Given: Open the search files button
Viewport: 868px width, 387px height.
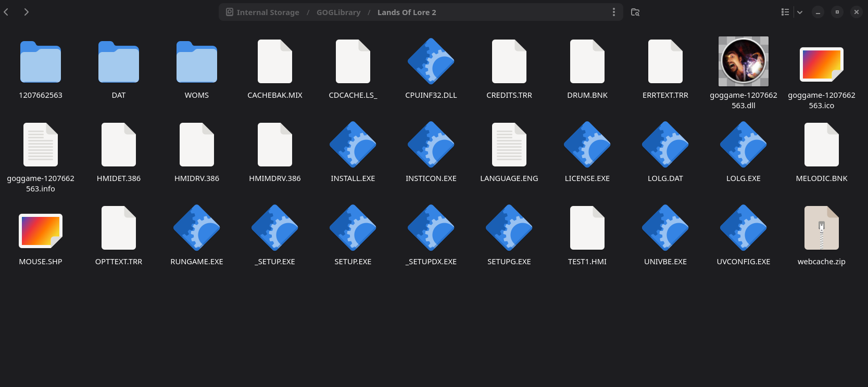Looking at the screenshot, I should point(635,12).
